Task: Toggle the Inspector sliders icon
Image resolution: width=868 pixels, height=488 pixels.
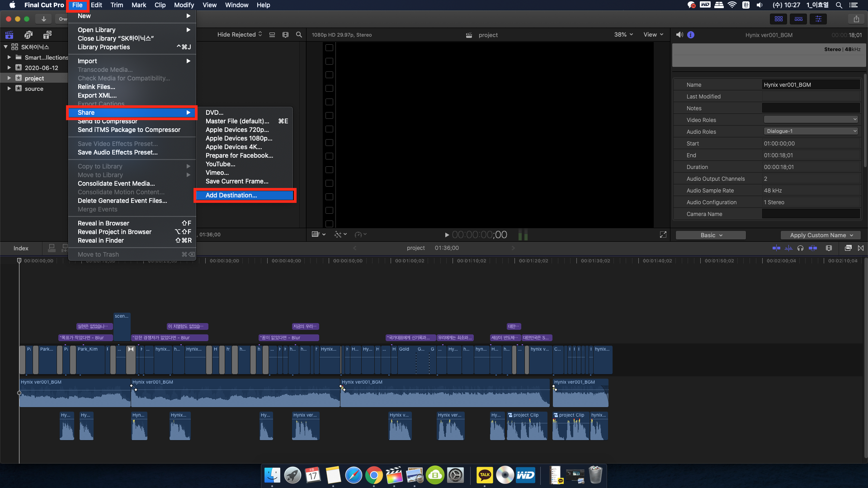Action: click(818, 19)
